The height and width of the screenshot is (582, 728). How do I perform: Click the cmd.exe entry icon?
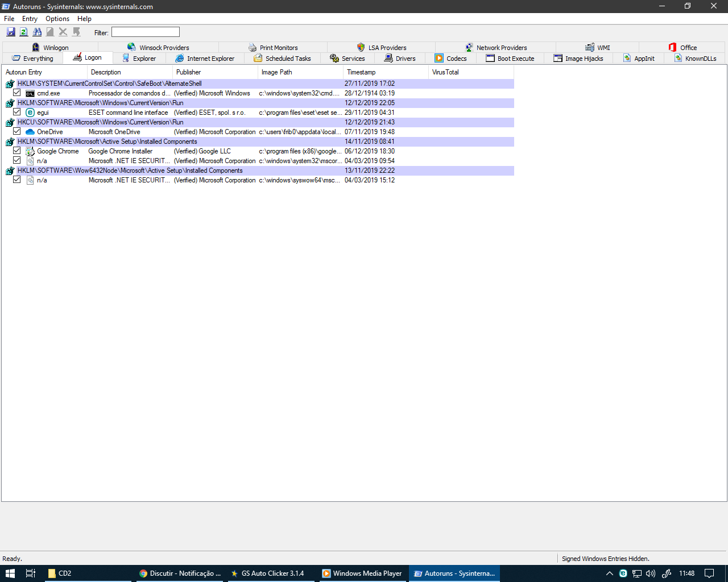pyautogui.click(x=30, y=93)
